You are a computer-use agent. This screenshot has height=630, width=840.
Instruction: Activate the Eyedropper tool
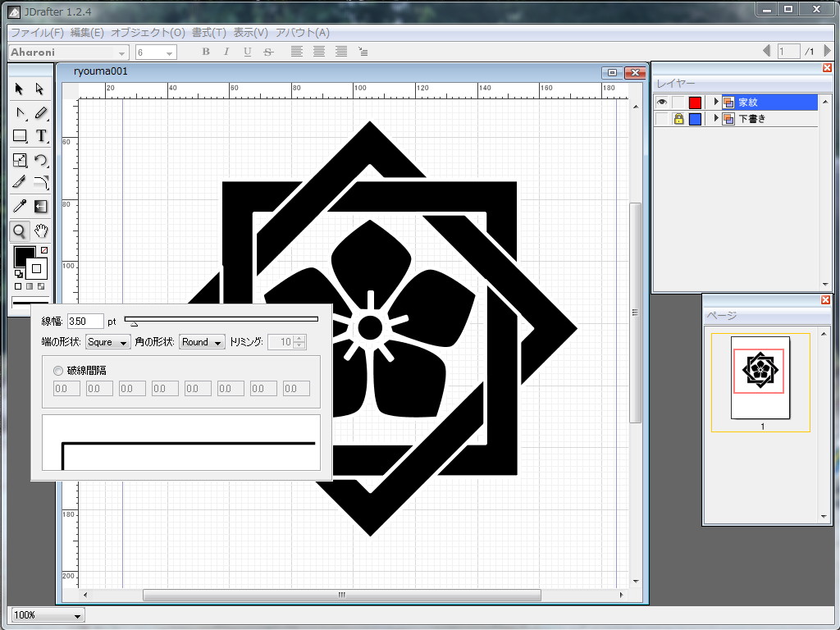(21, 207)
